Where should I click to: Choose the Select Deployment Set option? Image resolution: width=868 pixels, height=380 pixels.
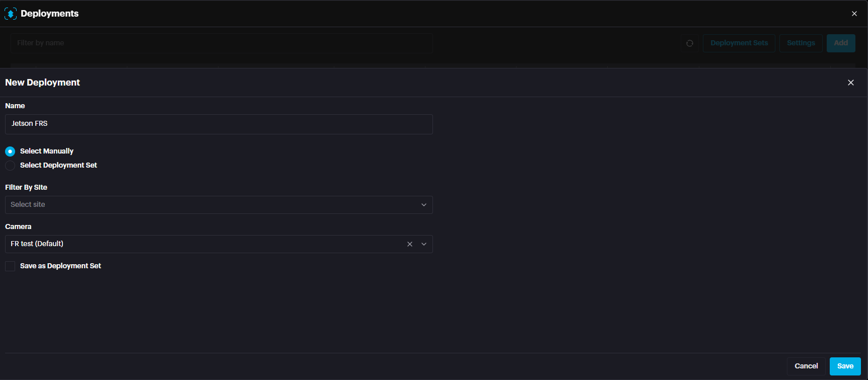tap(10, 166)
